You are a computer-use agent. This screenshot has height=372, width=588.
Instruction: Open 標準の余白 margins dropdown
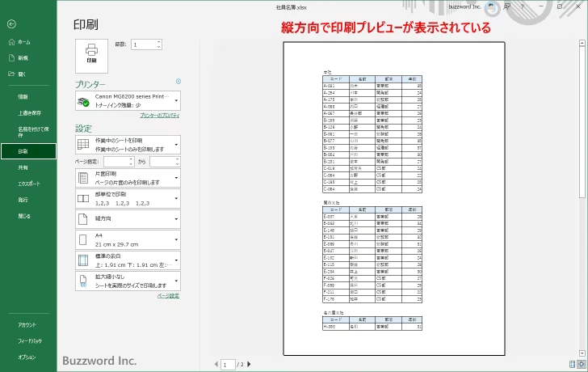tap(128, 260)
